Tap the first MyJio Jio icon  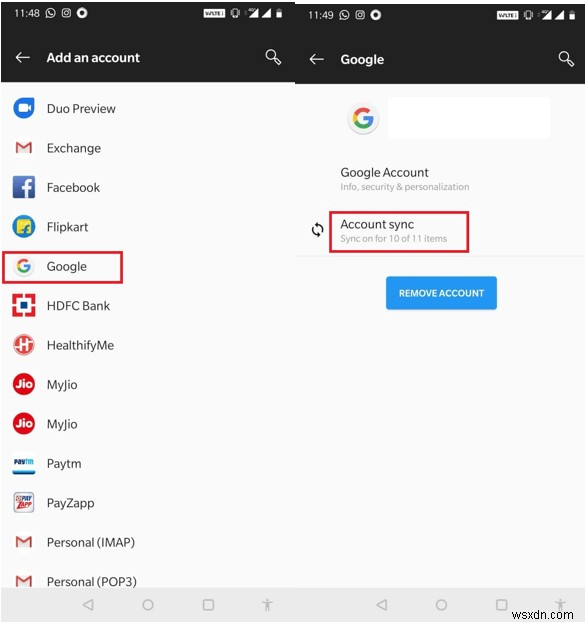pos(24,384)
